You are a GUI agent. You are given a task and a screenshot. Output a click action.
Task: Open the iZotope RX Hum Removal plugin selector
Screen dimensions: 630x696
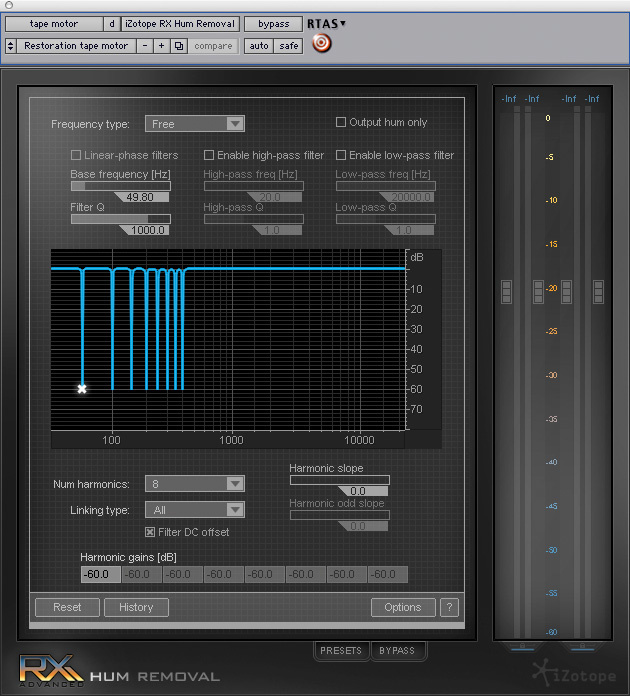pyautogui.click(x=180, y=24)
